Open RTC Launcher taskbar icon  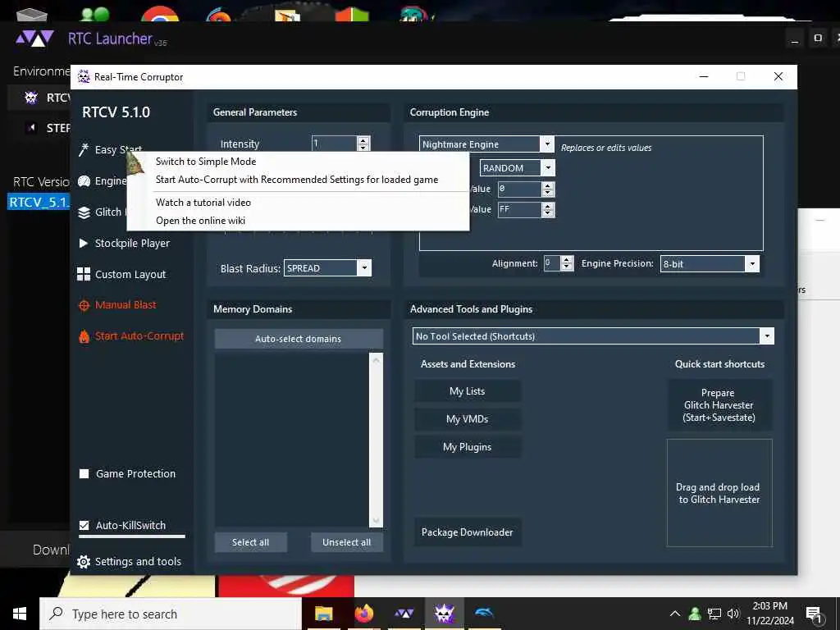click(x=404, y=614)
